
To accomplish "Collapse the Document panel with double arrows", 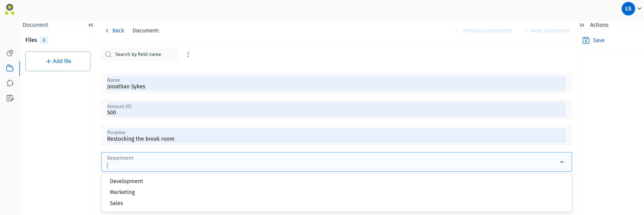I will (91, 25).
